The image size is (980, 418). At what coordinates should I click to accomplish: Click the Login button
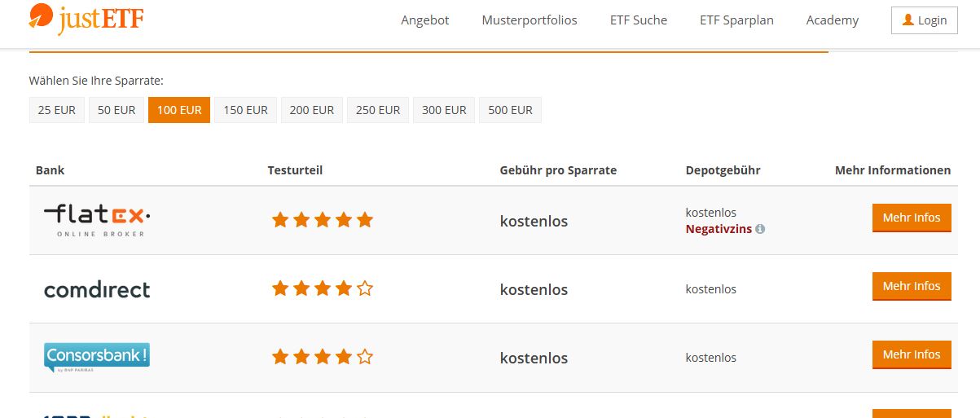pos(924,20)
